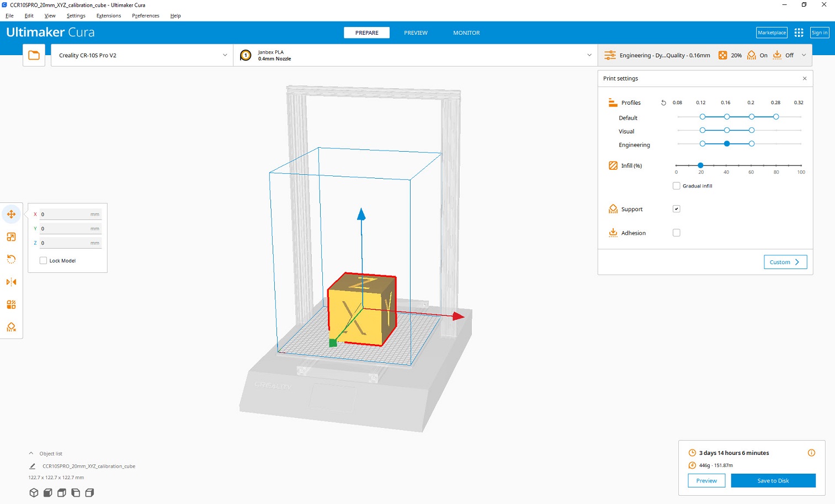Select the Support Blocker tool
Viewport: 835px width, 504px height.
[11, 327]
